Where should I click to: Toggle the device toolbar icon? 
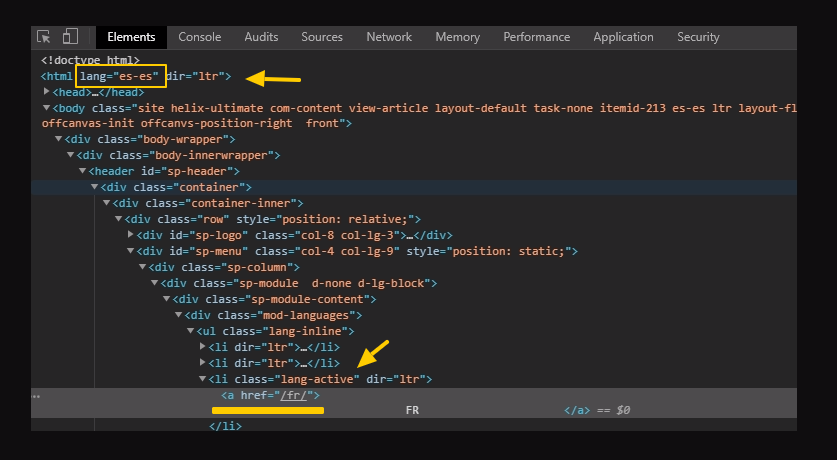70,37
